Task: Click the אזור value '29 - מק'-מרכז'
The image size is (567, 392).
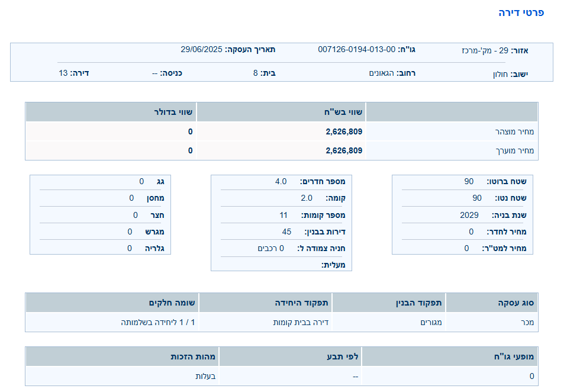Action: tap(485, 50)
